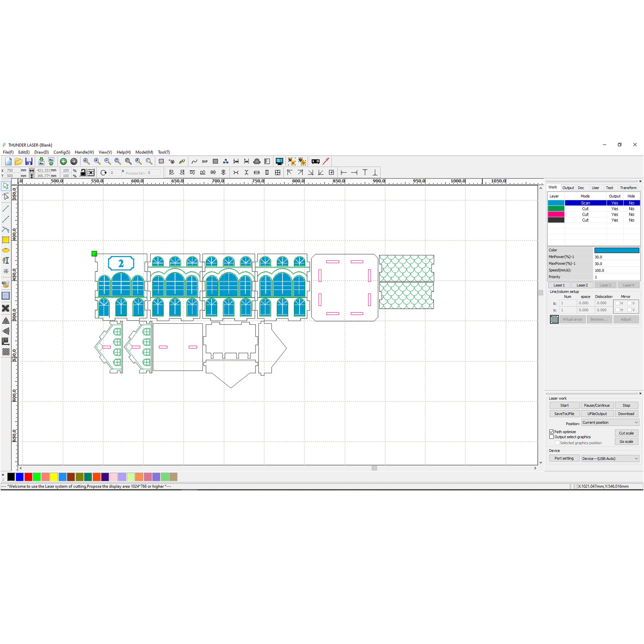Click the BMP import toolbar icon
The height and width of the screenshot is (644, 644).
point(205,161)
